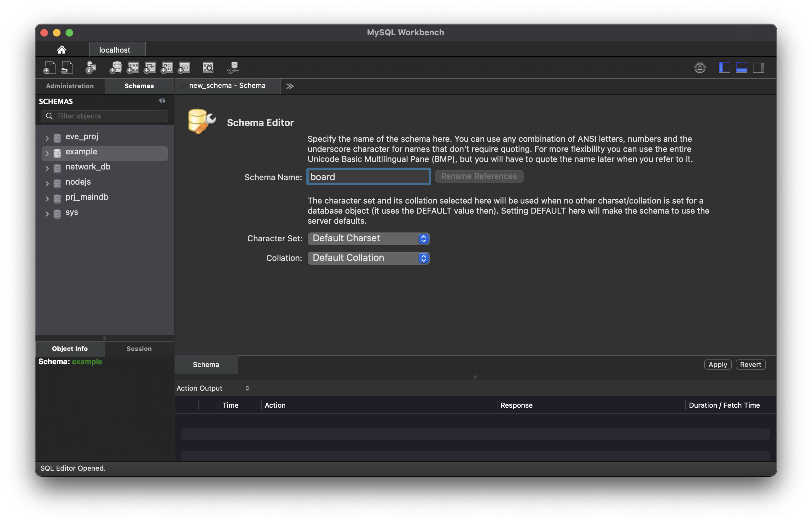
Task: Select the nodejs schema name
Action: click(78, 182)
